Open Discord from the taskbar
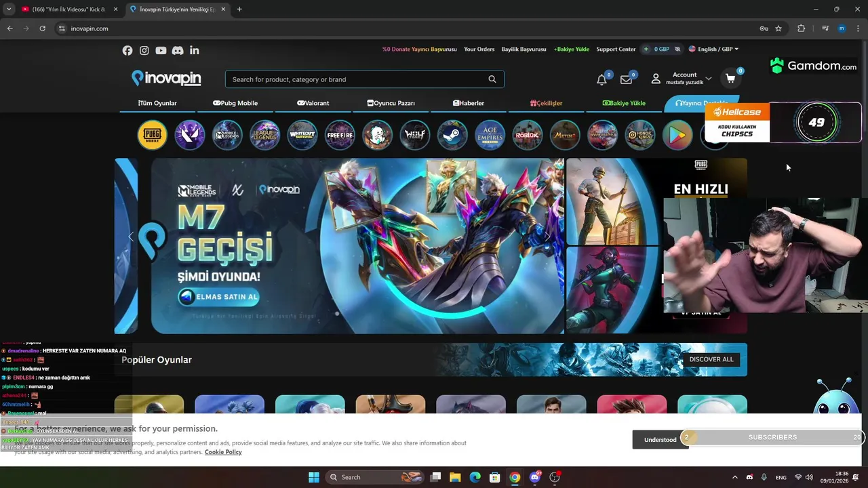This screenshot has height=488, width=868. [x=535, y=477]
